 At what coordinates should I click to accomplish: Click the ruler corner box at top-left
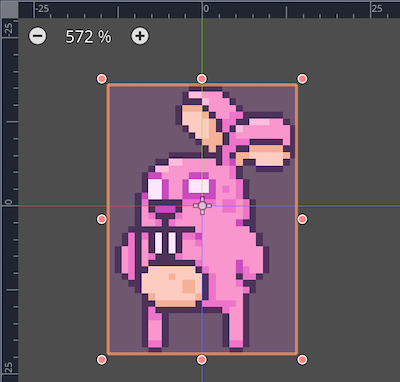[x=9, y=9]
